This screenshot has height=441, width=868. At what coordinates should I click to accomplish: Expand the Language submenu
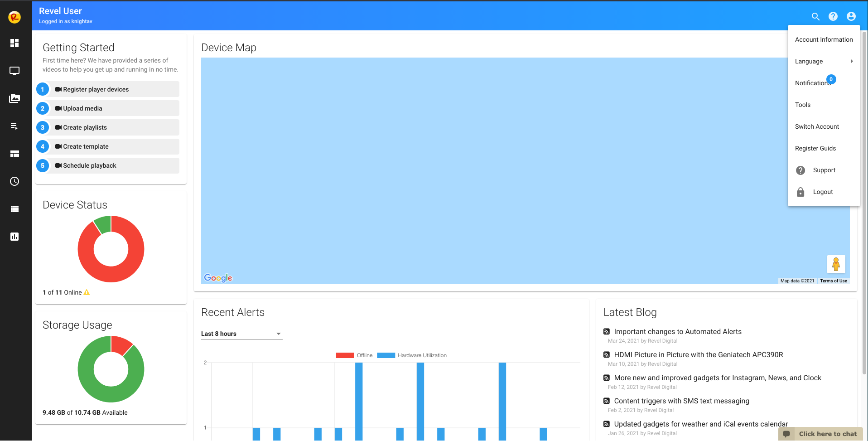(824, 61)
